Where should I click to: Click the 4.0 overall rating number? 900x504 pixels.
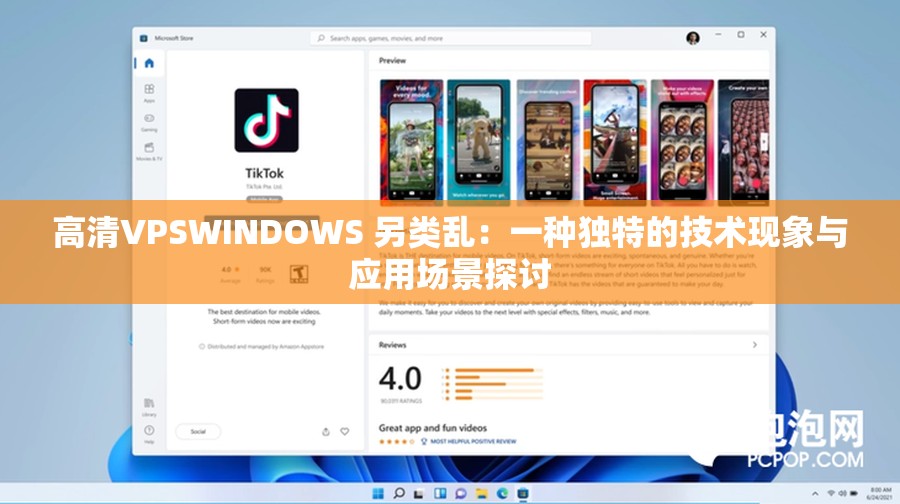pos(400,379)
